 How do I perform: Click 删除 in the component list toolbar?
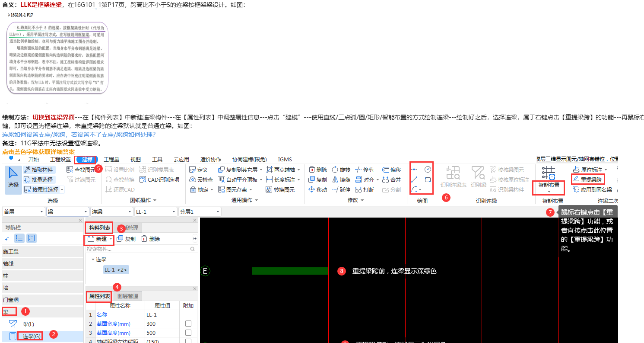pyautogui.click(x=150, y=239)
